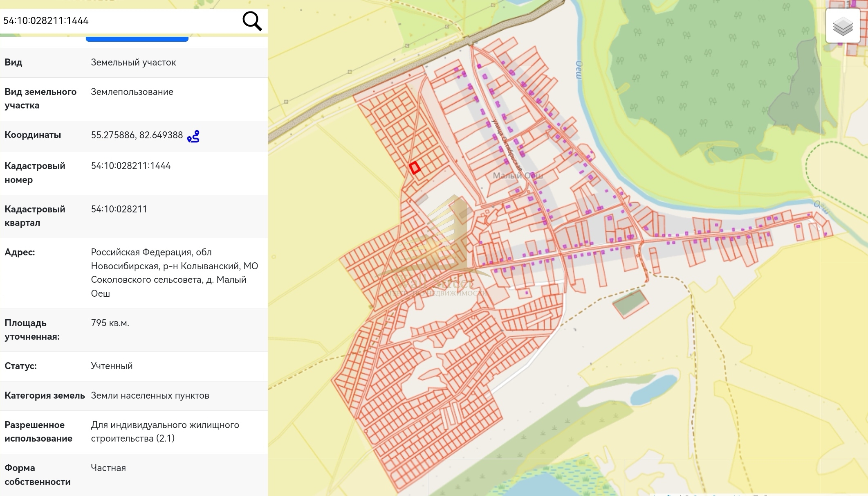
Task: Click 'Земли населенных пунктов' category value
Action: pos(150,395)
